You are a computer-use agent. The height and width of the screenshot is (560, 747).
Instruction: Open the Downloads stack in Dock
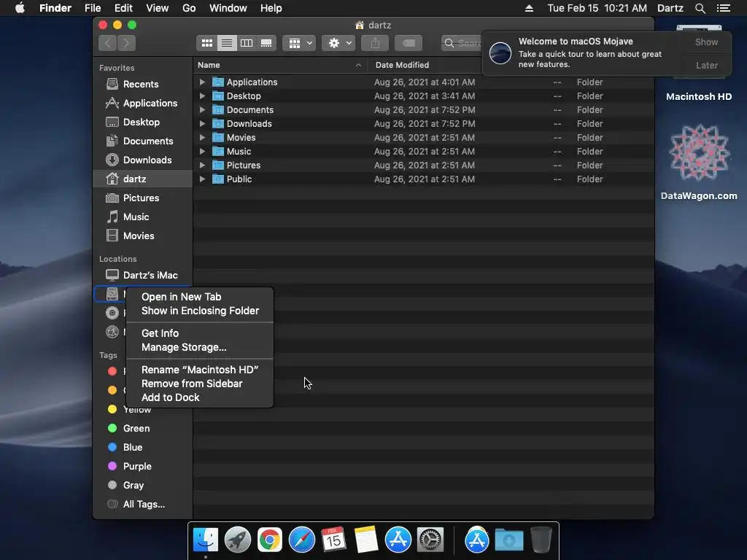point(508,540)
